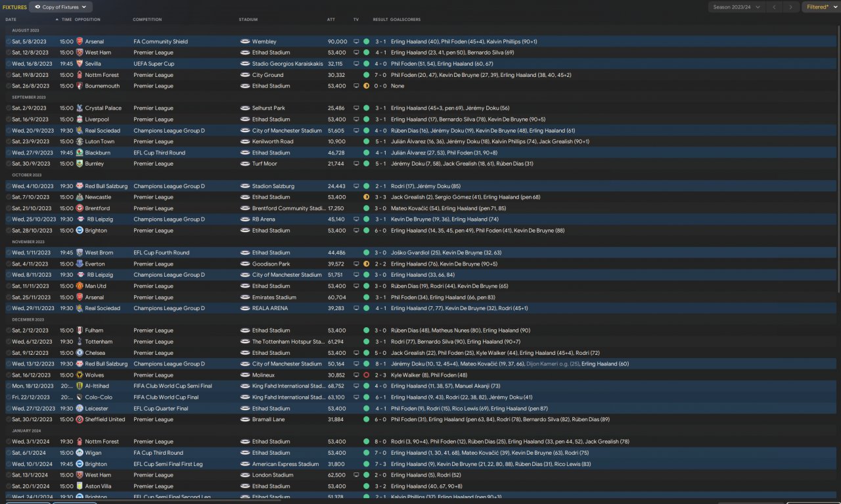This screenshot has height=504, width=841.
Task: Click the Sevilla club badge
Action: pos(80,64)
